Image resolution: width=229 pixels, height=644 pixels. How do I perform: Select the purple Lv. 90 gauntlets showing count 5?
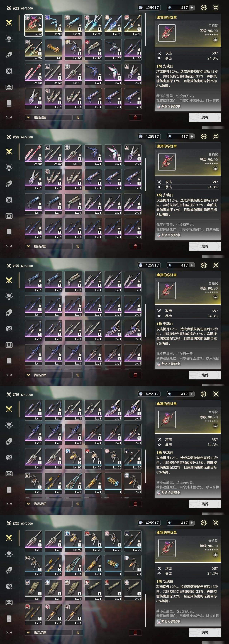(x=93, y=50)
